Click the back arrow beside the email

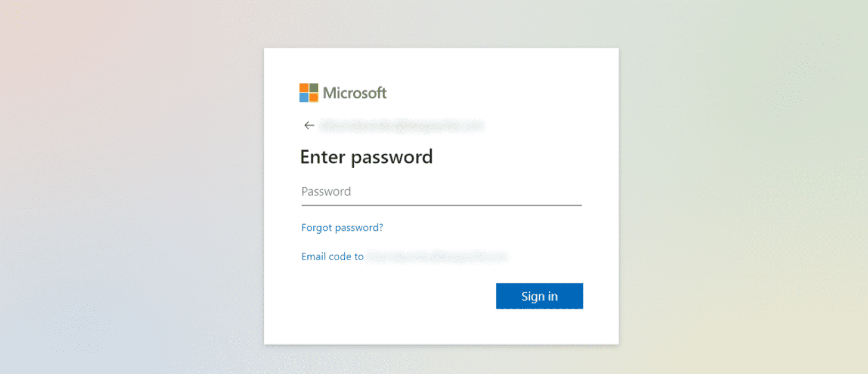click(x=309, y=125)
